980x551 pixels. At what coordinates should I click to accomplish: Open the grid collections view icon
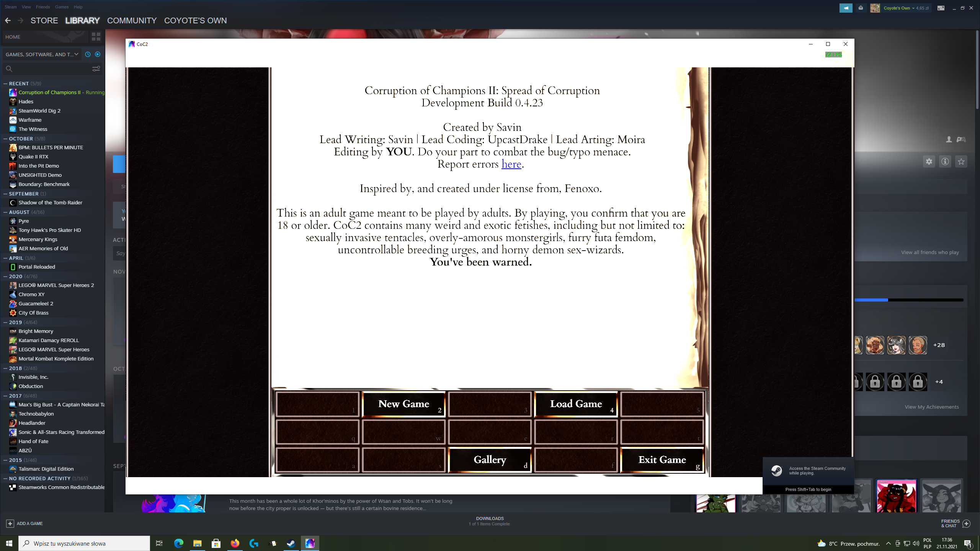pyautogui.click(x=96, y=37)
